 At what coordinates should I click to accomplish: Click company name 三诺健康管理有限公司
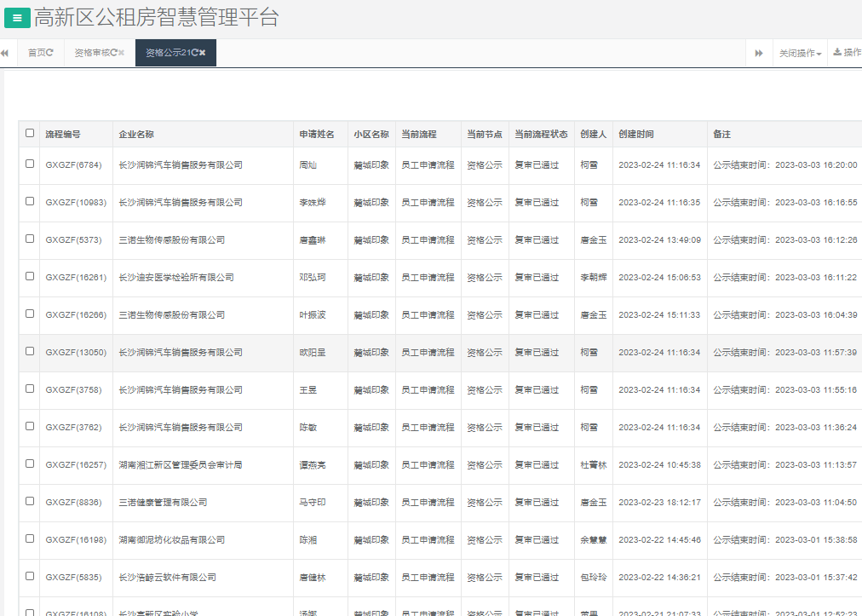coord(163,503)
